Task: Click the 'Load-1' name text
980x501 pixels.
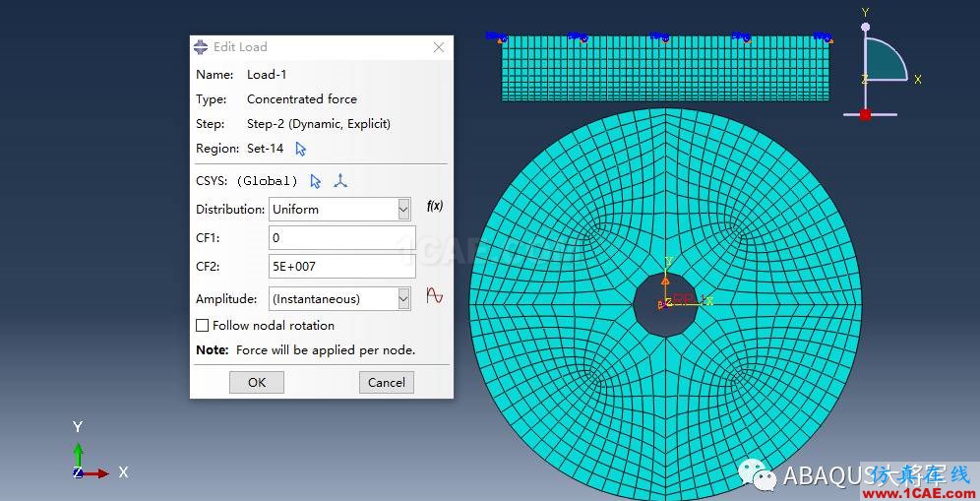Action: point(267,75)
